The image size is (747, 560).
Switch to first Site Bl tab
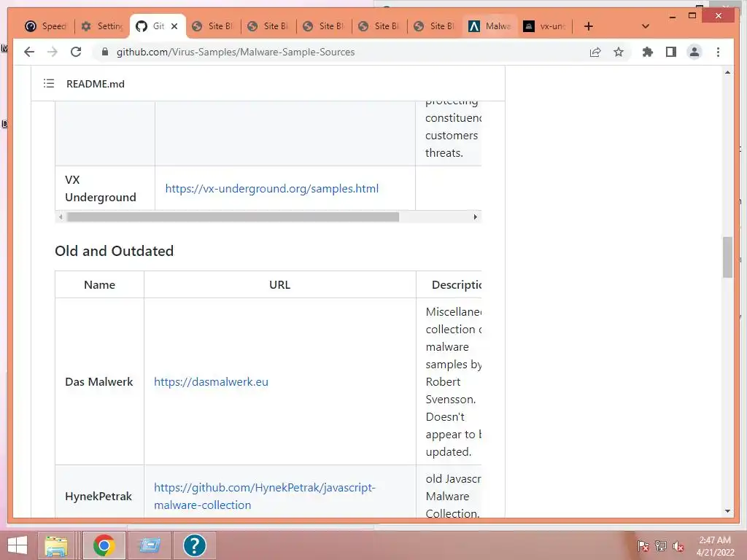(213, 26)
